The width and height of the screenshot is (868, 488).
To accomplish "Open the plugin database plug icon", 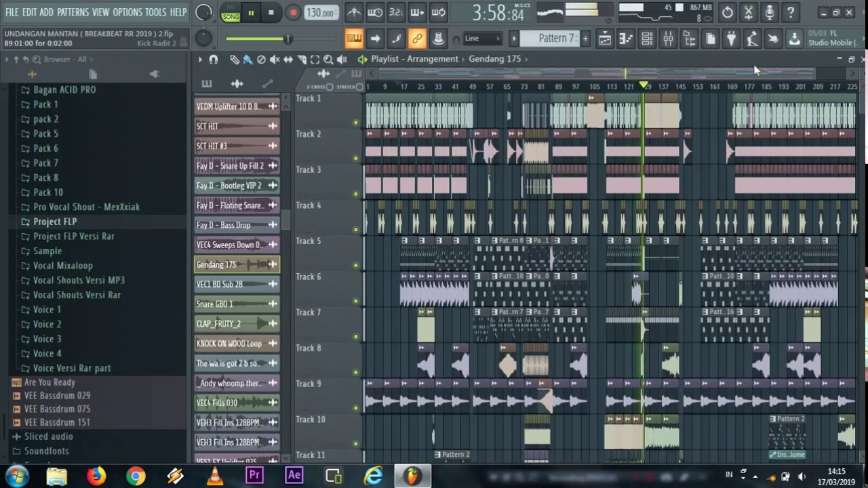I will [x=731, y=39].
